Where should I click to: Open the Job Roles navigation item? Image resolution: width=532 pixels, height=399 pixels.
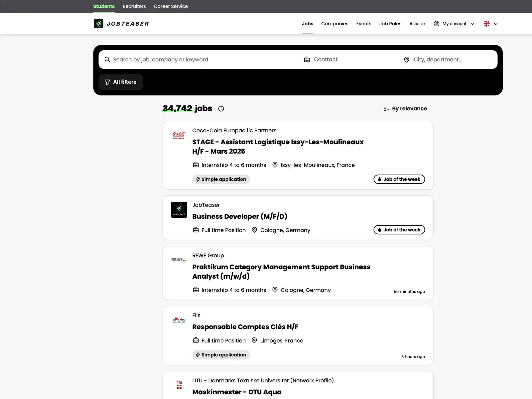pyautogui.click(x=390, y=24)
